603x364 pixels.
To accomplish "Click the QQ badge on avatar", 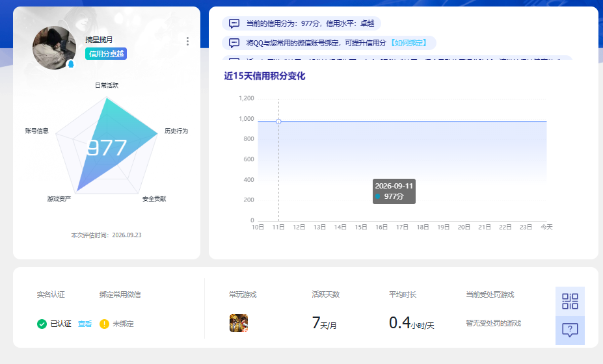I will [71, 64].
